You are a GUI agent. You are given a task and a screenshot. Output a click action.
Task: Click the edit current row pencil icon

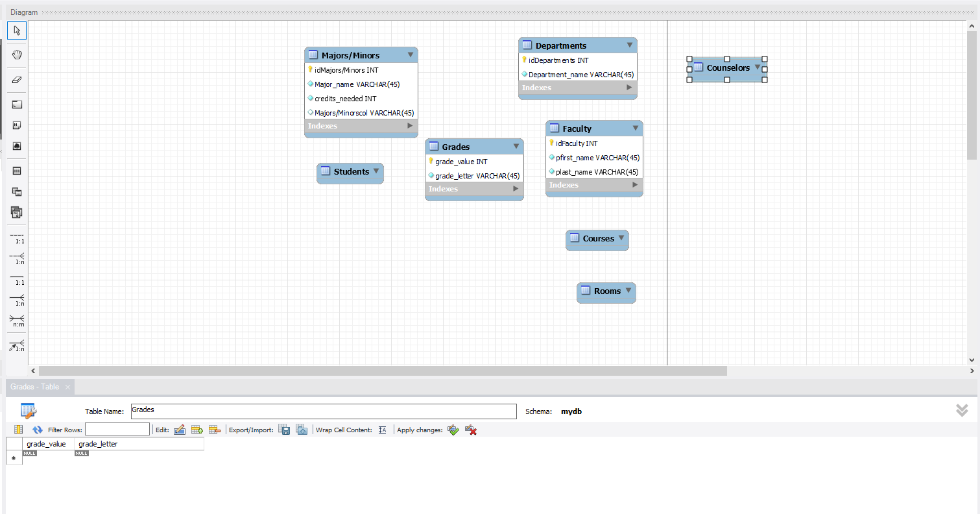click(180, 430)
